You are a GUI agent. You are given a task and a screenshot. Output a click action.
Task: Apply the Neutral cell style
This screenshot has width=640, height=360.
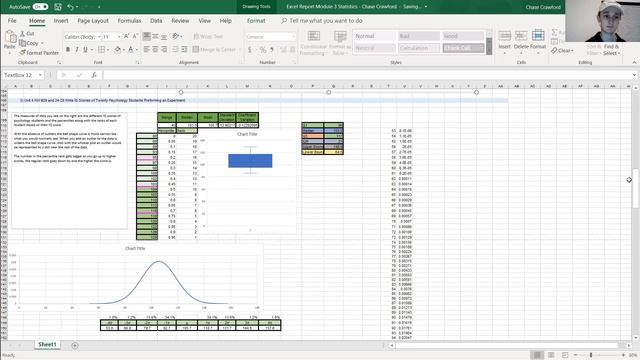click(x=374, y=48)
